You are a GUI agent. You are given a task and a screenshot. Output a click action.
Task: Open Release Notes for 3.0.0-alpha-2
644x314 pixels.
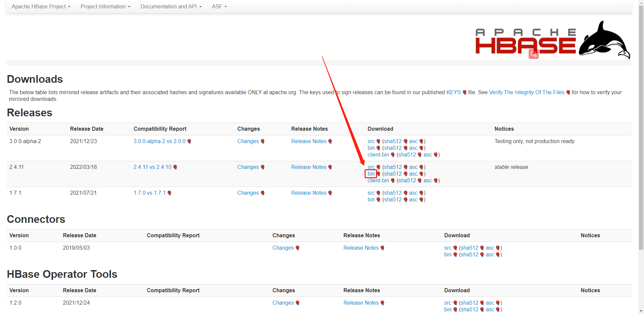tap(309, 141)
